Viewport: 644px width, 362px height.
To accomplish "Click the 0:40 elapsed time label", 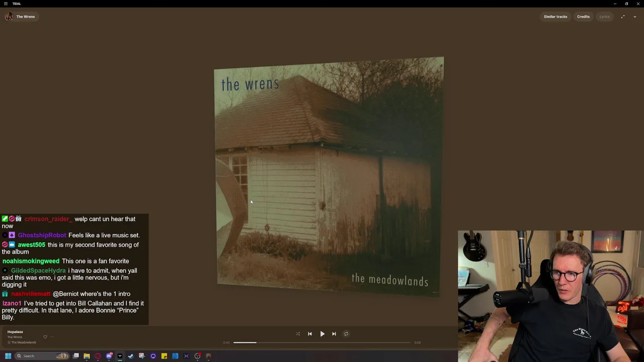I will (226, 342).
